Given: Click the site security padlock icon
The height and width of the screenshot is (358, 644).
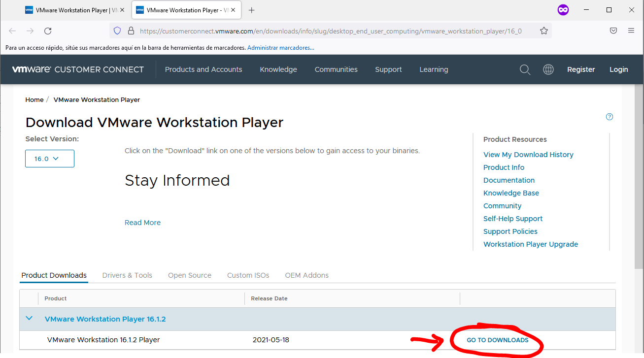Looking at the screenshot, I should point(131,31).
